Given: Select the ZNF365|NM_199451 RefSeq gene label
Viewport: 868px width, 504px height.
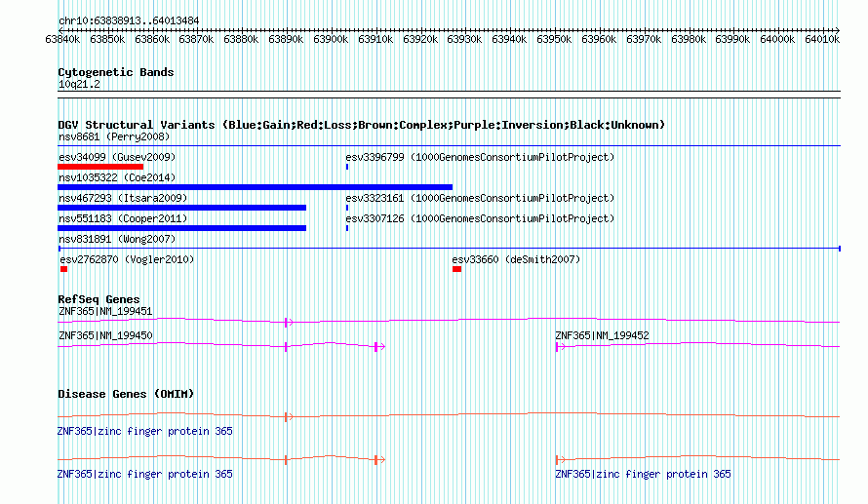Looking at the screenshot, I should [105, 312].
